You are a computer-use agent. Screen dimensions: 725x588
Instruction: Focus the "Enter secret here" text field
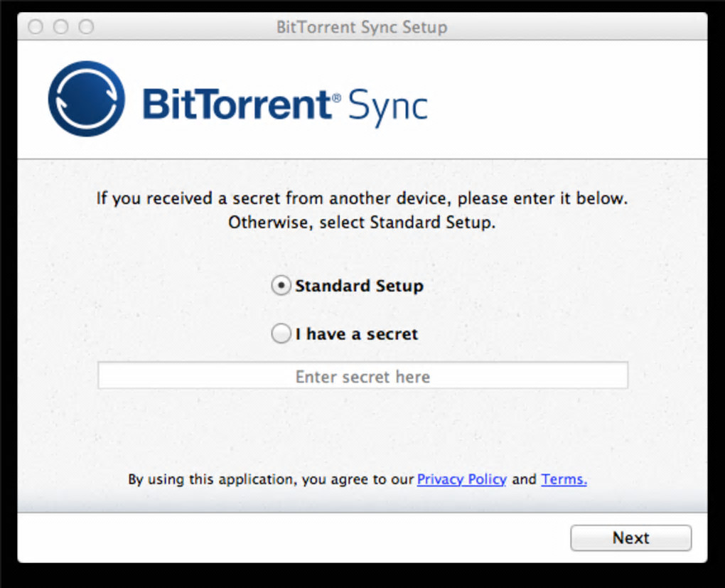[x=362, y=376]
